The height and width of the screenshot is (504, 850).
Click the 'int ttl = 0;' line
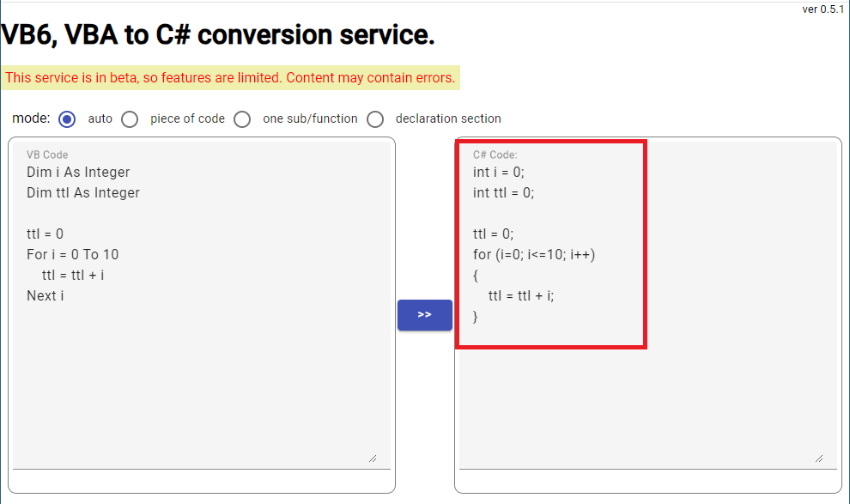point(504,193)
